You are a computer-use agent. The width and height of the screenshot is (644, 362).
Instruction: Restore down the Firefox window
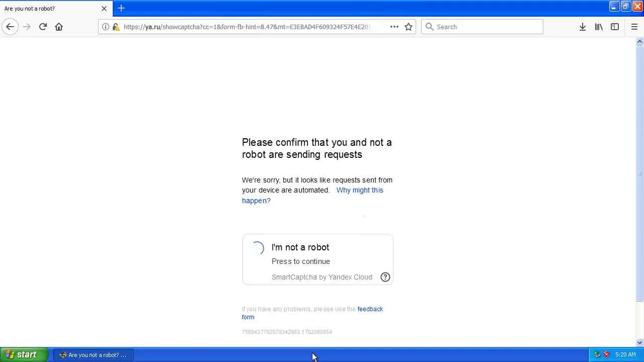[625, 7]
